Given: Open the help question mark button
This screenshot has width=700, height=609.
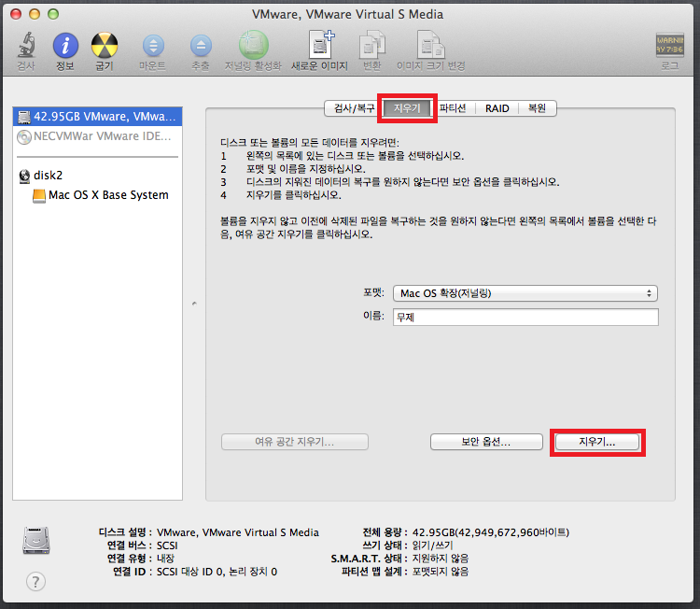Looking at the screenshot, I should (x=35, y=581).
